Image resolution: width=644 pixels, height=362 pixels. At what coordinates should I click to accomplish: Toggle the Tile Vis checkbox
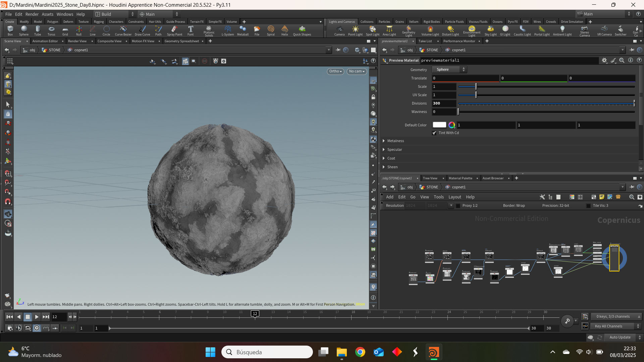tap(588, 206)
